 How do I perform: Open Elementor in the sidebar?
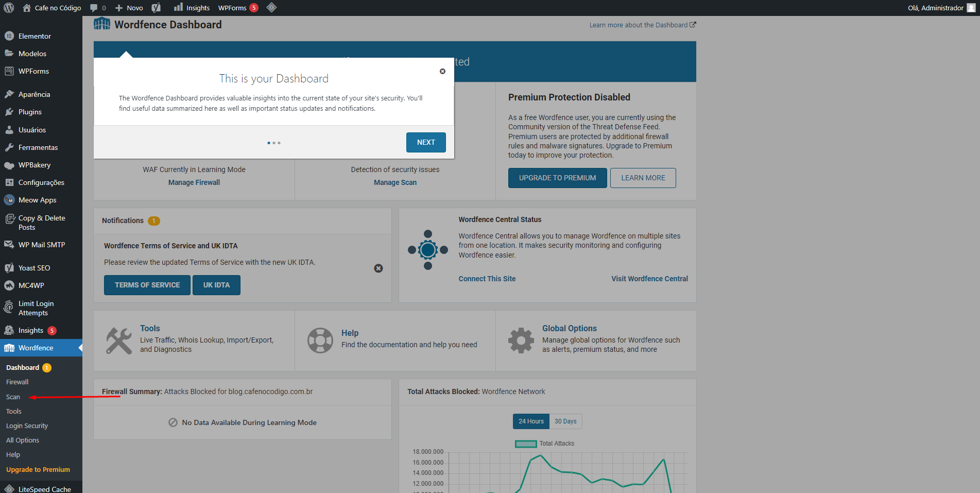click(x=41, y=36)
